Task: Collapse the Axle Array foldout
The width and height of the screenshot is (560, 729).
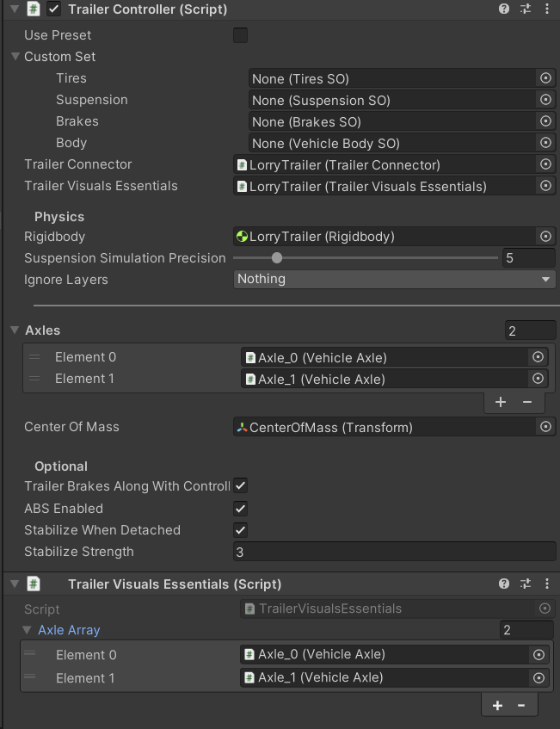Action: tap(28, 630)
